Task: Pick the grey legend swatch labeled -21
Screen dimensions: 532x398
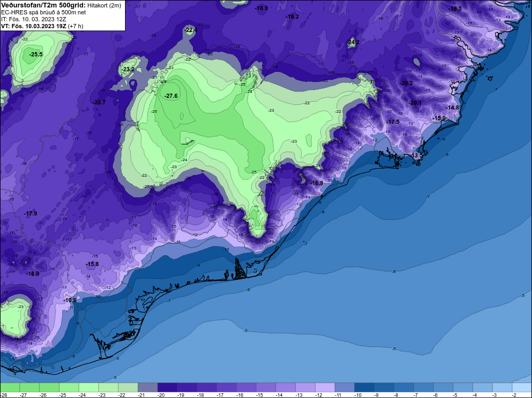Action: (x=148, y=387)
